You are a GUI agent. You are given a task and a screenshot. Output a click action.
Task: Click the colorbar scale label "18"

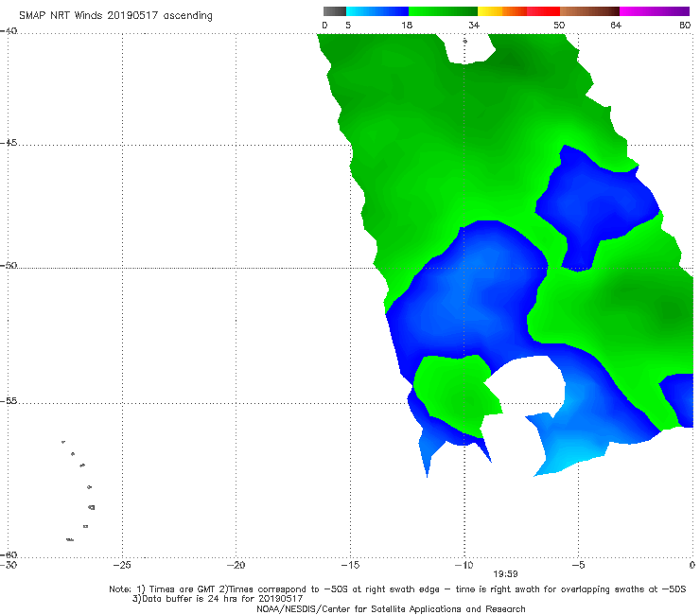point(407,26)
